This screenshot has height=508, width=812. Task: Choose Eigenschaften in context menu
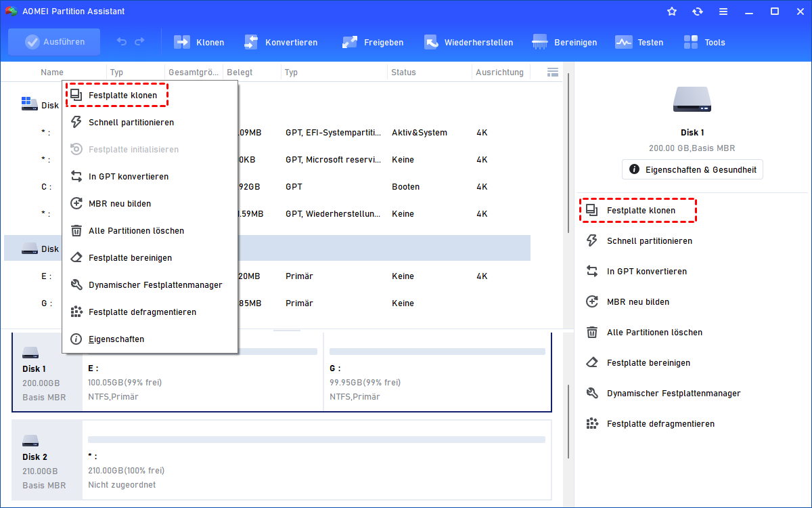(150, 339)
